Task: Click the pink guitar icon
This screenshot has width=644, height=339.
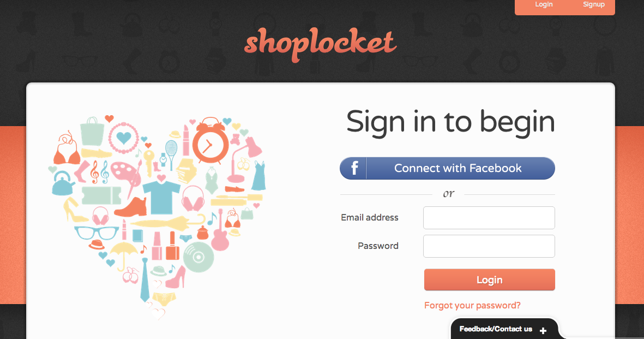Action: coord(220,232)
